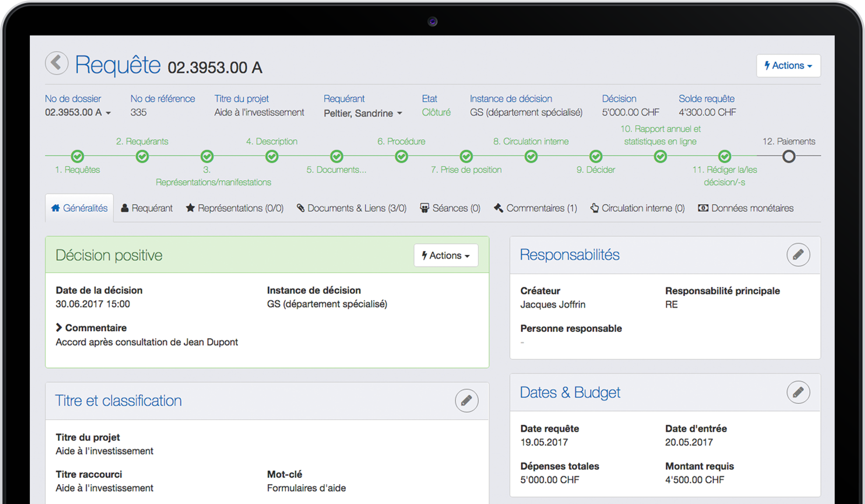Image resolution: width=865 pixels, height=504 pixels.
Task: Open the Représentations (0/0) tab
Action: point(234,208)
